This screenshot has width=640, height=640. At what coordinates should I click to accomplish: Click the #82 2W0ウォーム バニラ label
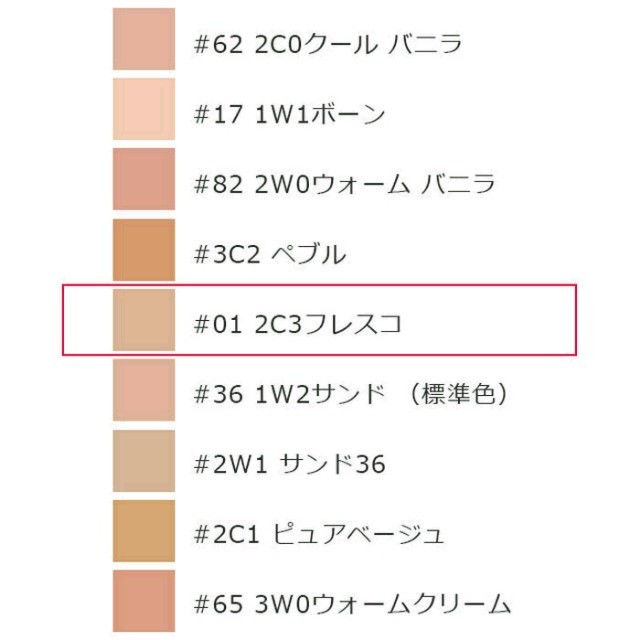[344, 184]
